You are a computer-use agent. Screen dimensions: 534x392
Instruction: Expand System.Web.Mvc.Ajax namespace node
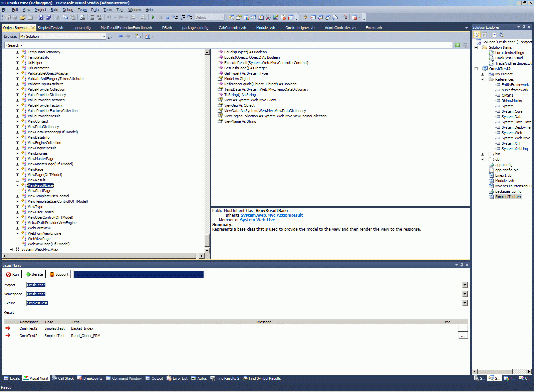[x=11, y=249]
